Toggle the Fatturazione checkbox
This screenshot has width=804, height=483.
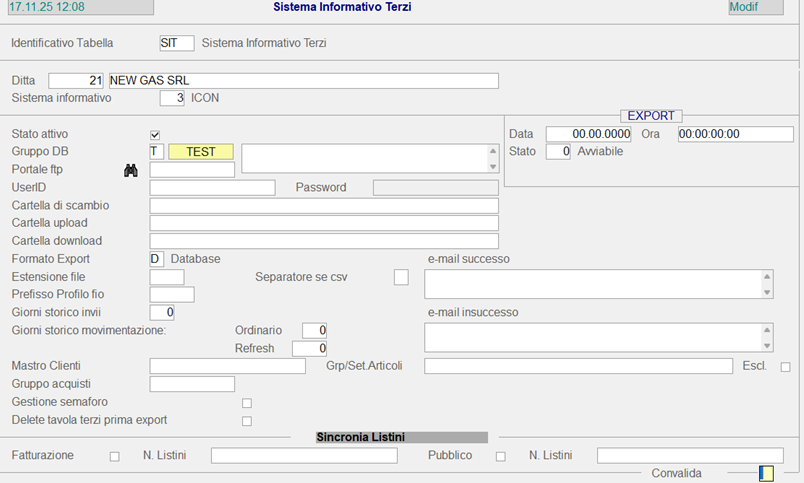point(114,457)
